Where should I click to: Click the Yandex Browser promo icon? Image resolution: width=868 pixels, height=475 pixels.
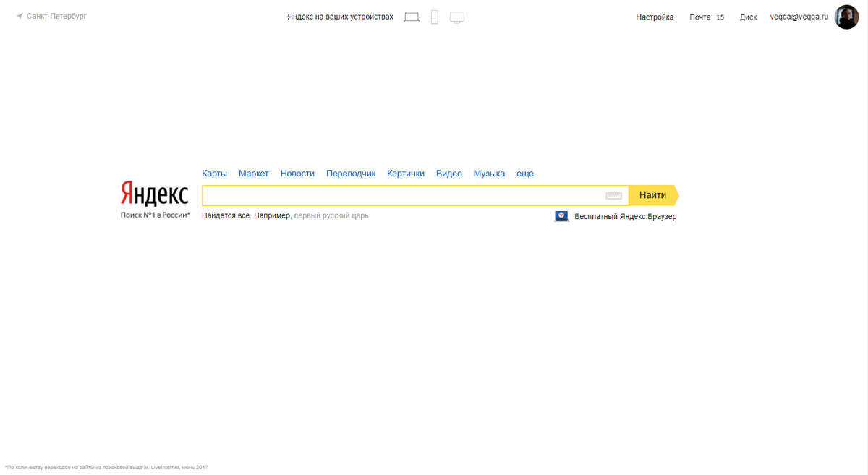click(561, 216)
